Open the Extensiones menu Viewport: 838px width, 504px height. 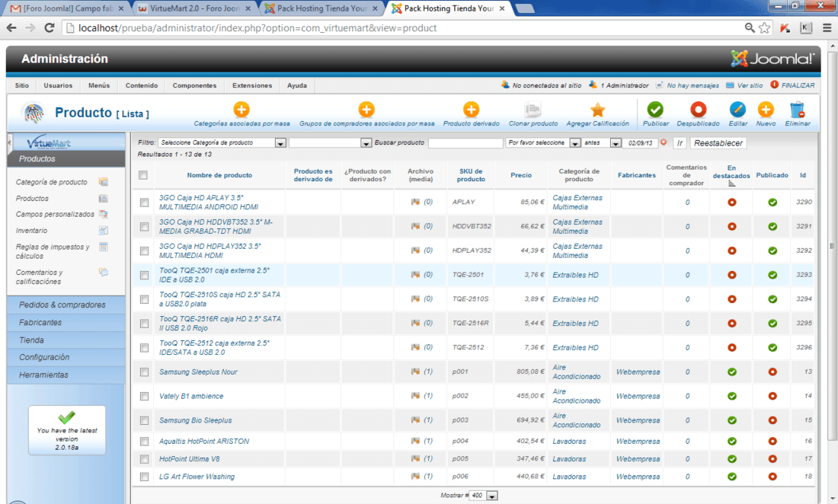click(252, 85)
